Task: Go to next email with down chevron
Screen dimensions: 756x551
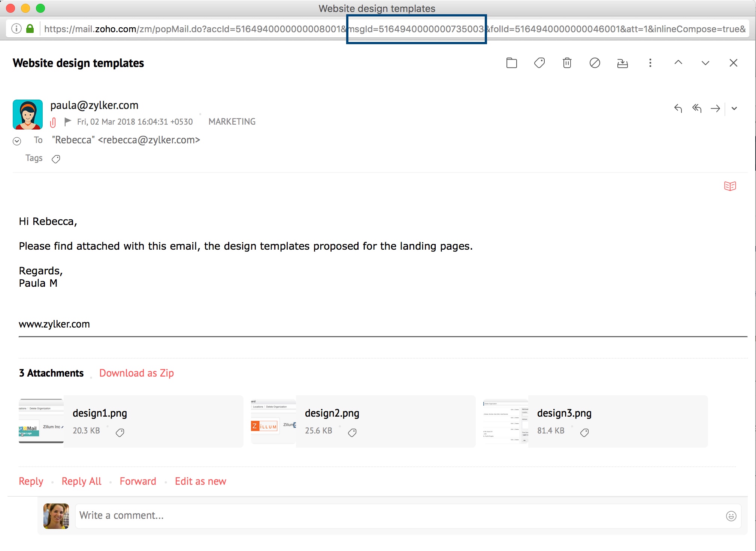Action: 705,63
